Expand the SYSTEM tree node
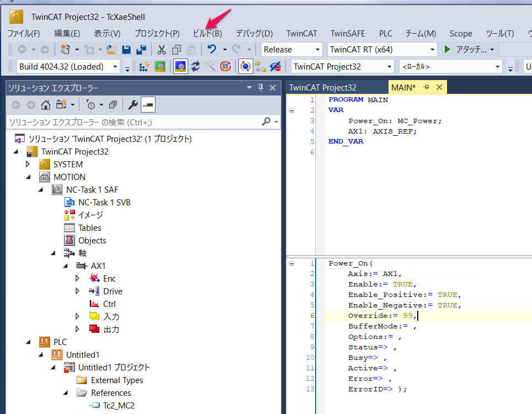Image resolution: width=532 pixels, height=414 pixels. point(28,164)
